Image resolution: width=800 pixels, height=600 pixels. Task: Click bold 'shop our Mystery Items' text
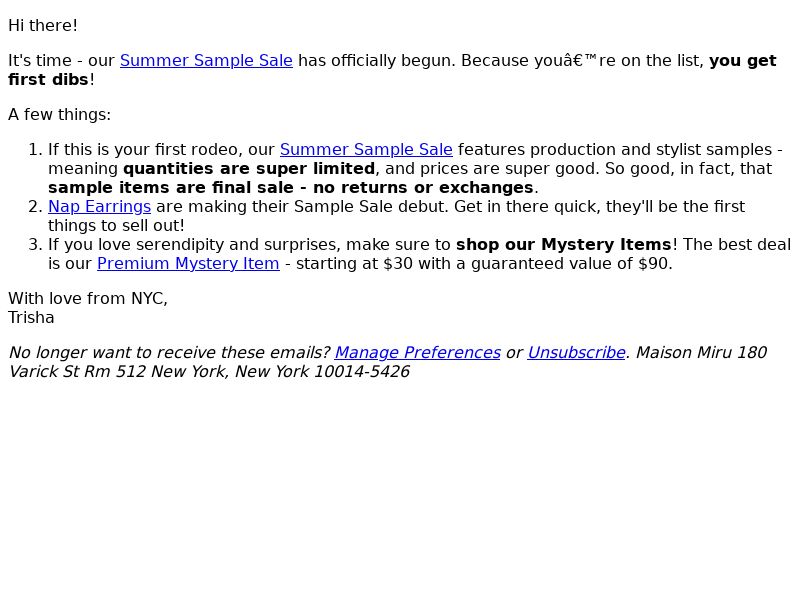[x=563, y=244]
